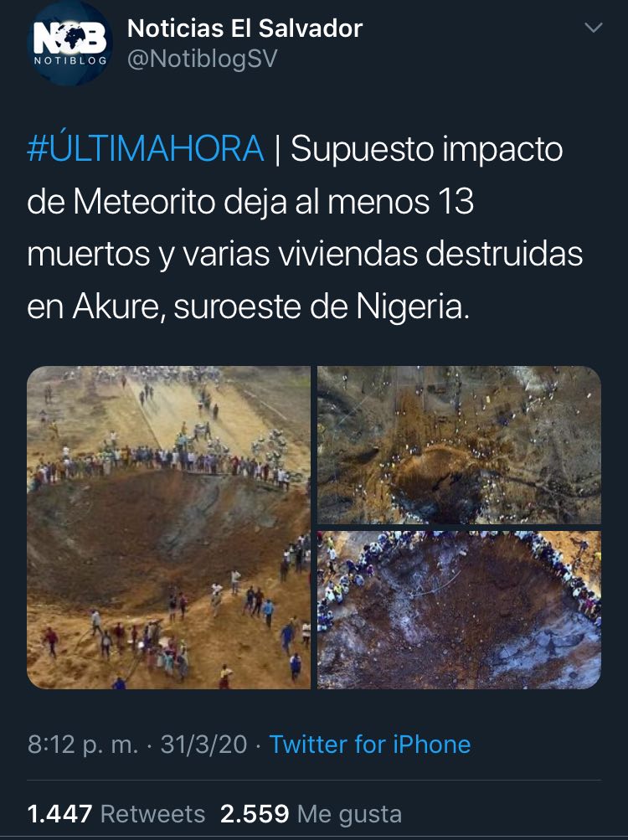The height and width of the screenshot is (840, 628).
Task: Tap the globe in the Notiblog logo
Action: pos(69,39)
